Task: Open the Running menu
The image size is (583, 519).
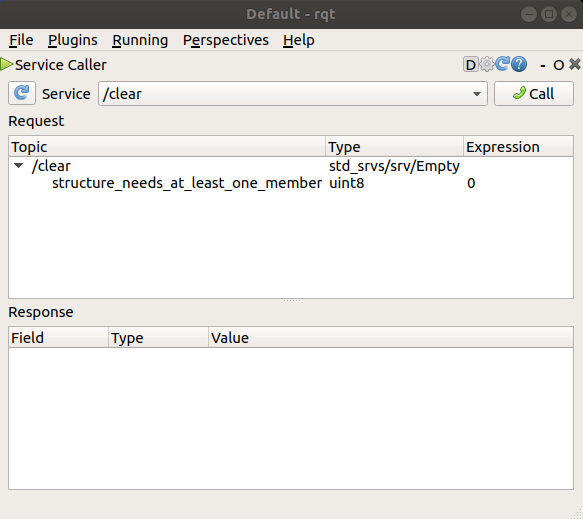Action: 140,40
